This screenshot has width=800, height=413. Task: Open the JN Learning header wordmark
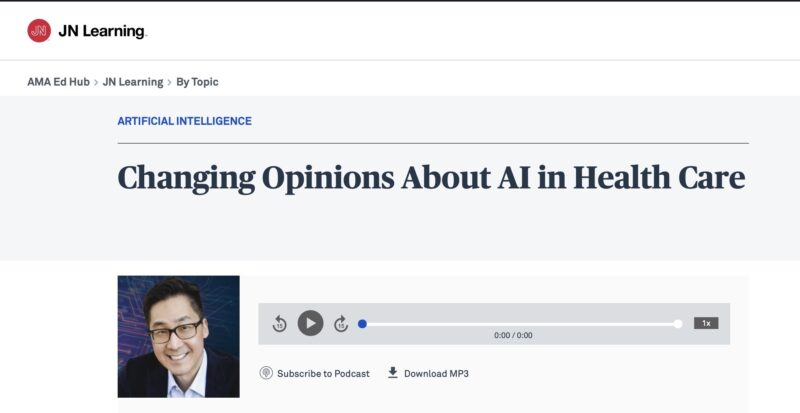coord(102,31)
